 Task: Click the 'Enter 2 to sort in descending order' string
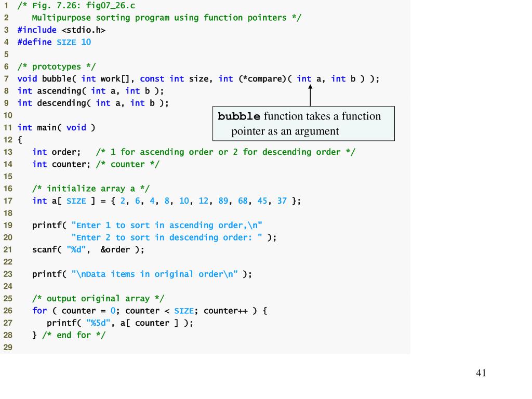167,237
